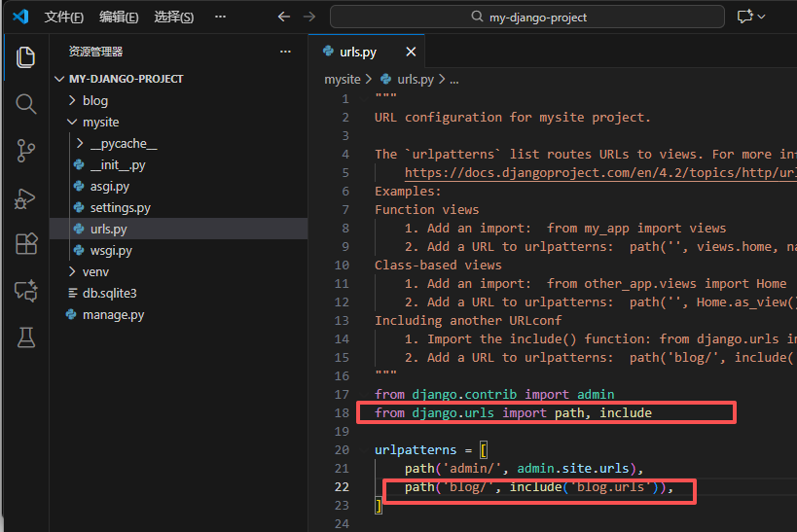Open the 文件(F) menu
This screenshot has height=532, width=797.
64,18
